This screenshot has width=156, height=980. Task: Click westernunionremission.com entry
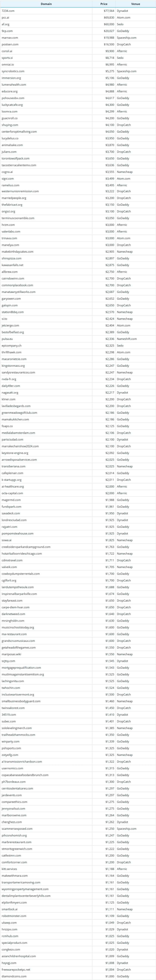(20, 191)
